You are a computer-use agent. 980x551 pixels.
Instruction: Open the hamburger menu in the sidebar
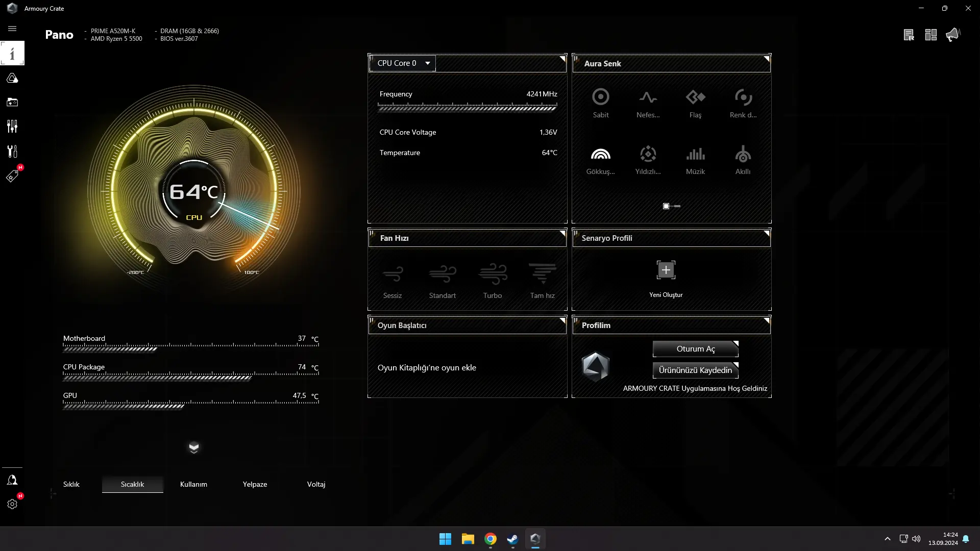click(x=12, y=29)
